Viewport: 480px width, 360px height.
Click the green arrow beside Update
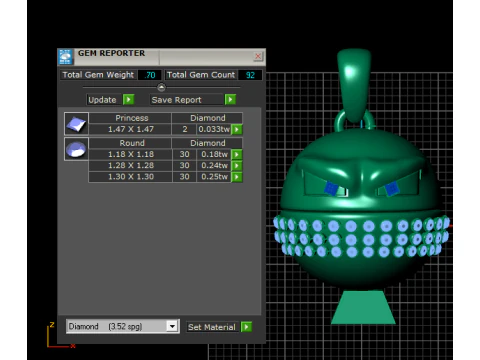pos(128,99)
